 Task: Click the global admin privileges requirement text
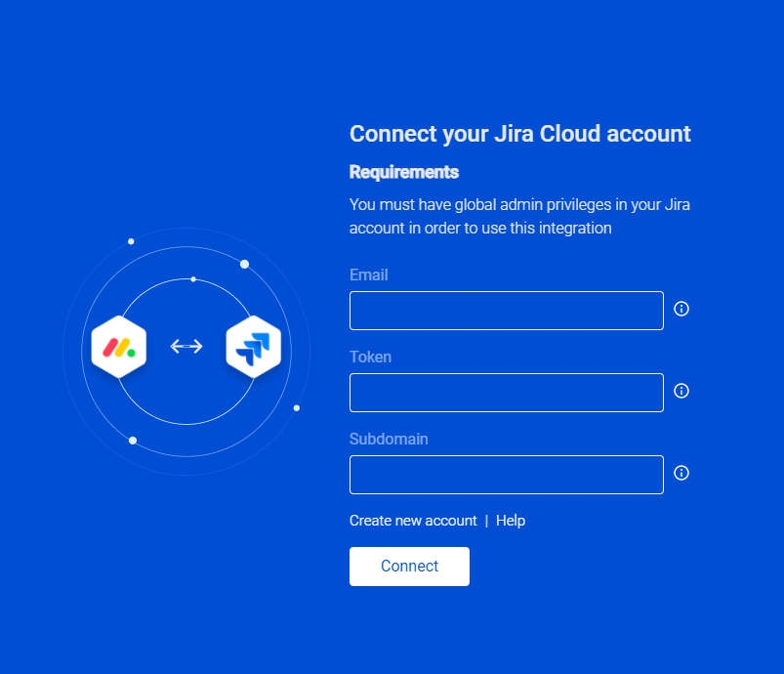pos(519,216)
